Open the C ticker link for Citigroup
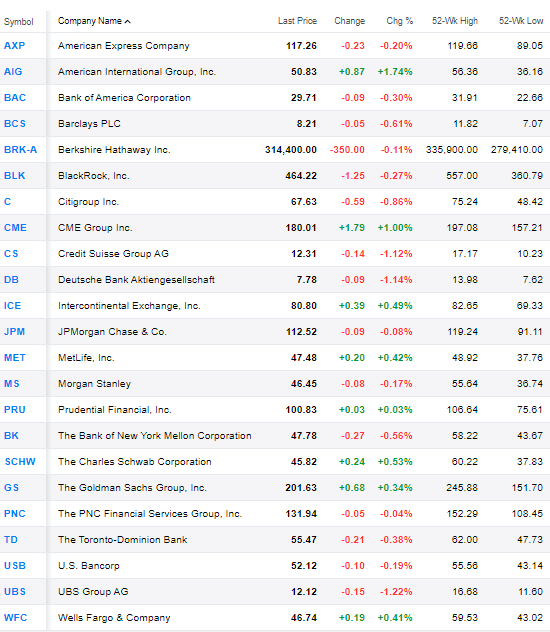Image resolution: width=550 pixels, height=632 pixels. 8,202
